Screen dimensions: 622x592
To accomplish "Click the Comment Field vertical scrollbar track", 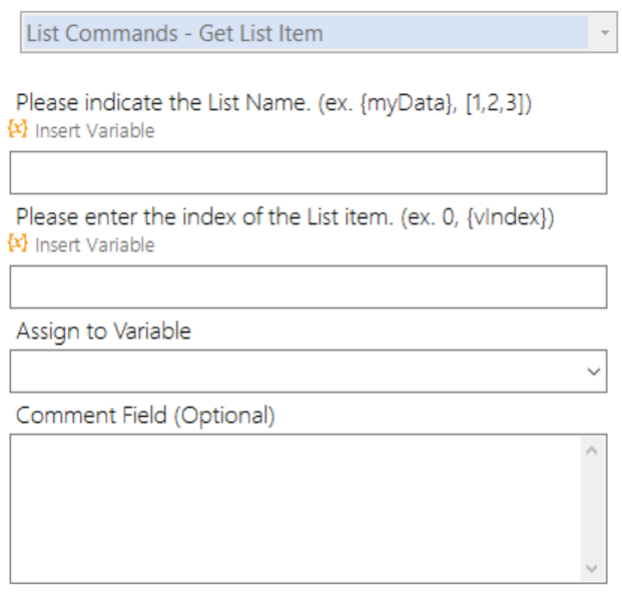I will 592,510.
